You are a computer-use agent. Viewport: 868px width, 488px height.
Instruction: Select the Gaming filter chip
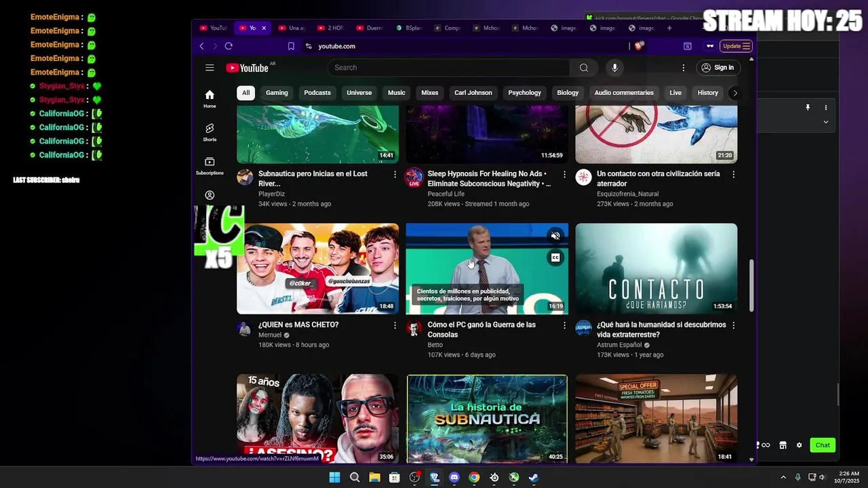point(277,93)
